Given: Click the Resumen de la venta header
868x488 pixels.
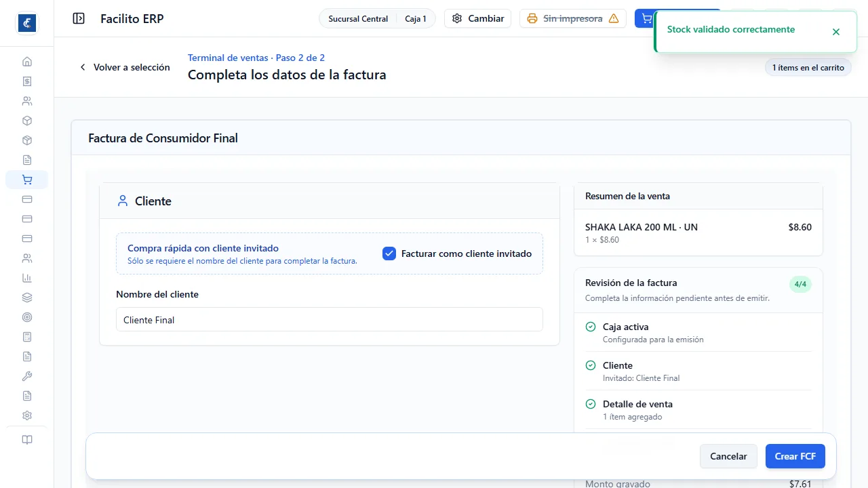Looking at the screenshot, I should point(627,196).
